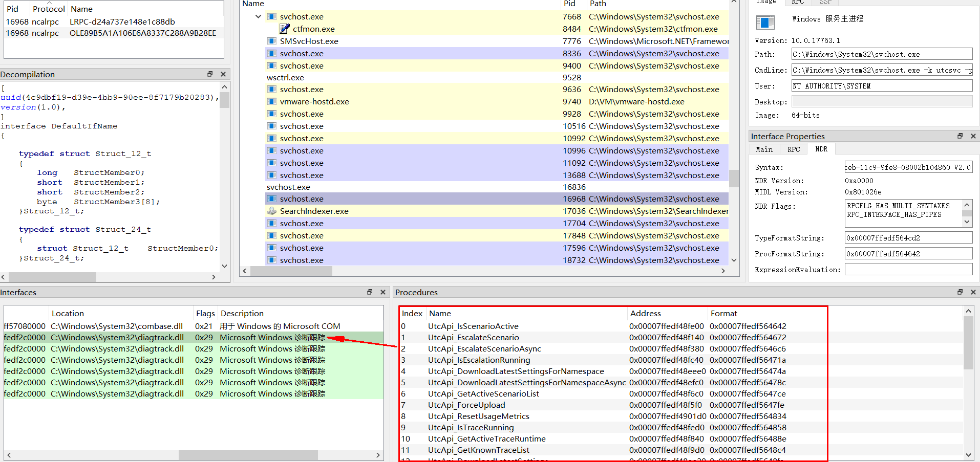This screenshot has height=462, width=980.
Task: Select the UtcApi_ForceUpload procedure
Action: click(466, 405)
